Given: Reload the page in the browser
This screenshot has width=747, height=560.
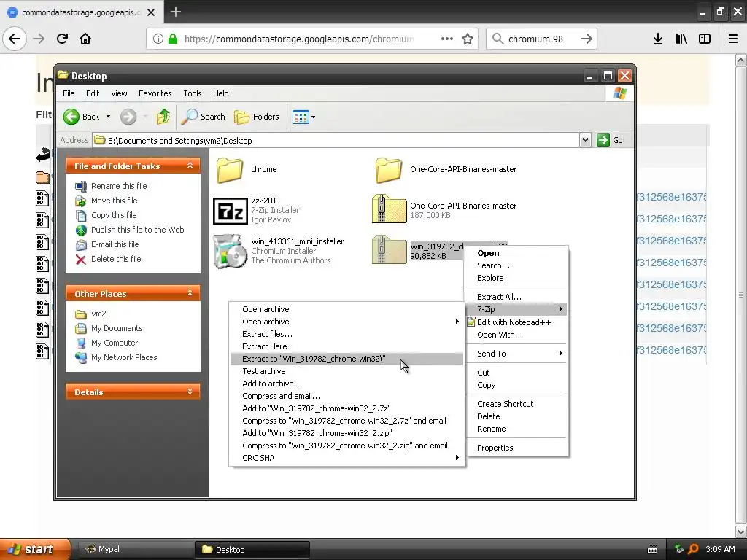Looking at the screenshot, I should click(62, 39).
